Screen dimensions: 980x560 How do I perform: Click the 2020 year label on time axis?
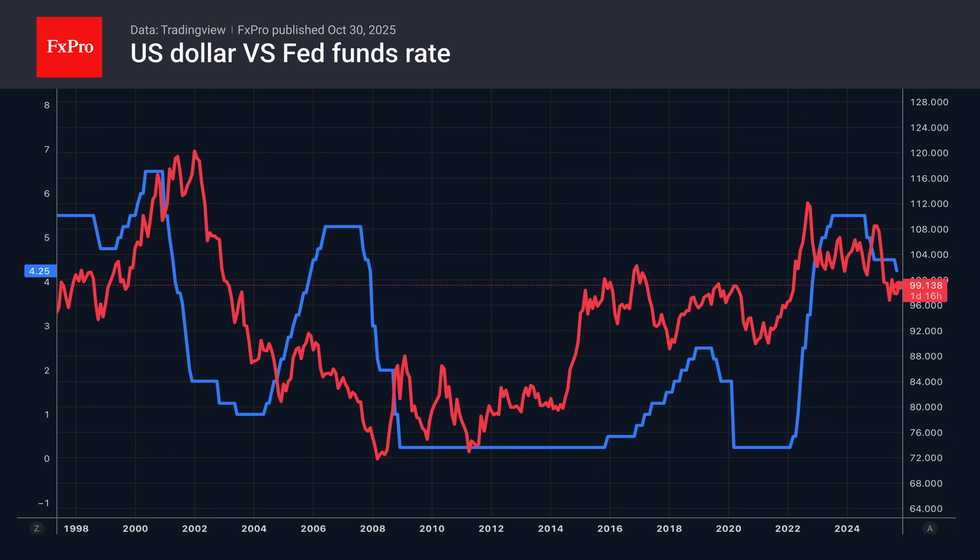click(x=728, y=529)
